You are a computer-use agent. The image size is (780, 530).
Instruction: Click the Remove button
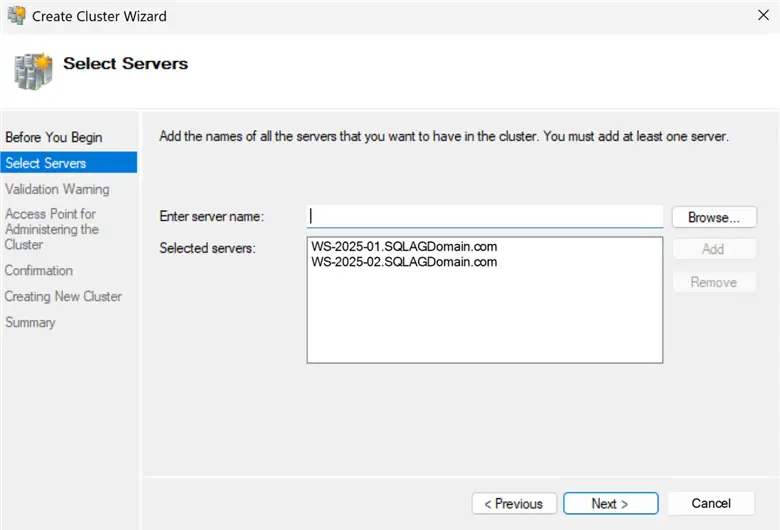pos(714,282)
